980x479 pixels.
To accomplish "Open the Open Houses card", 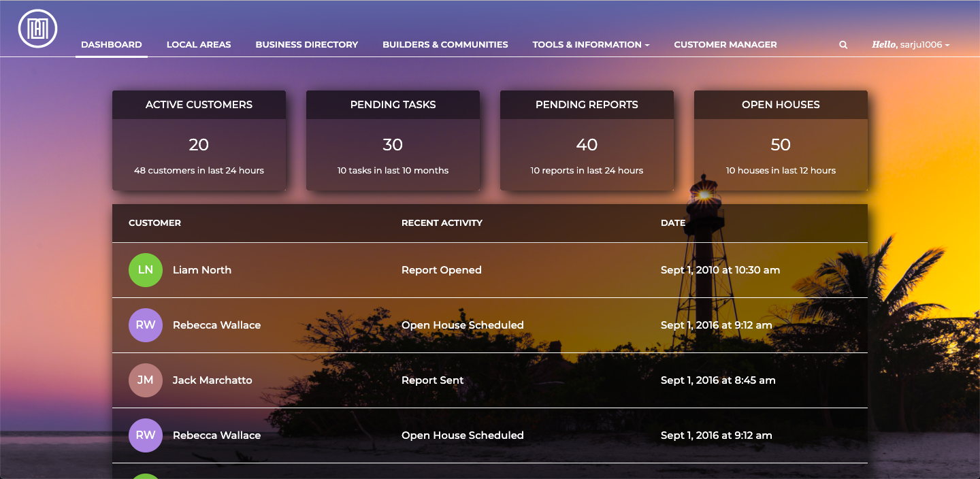I will coord(781,141).
